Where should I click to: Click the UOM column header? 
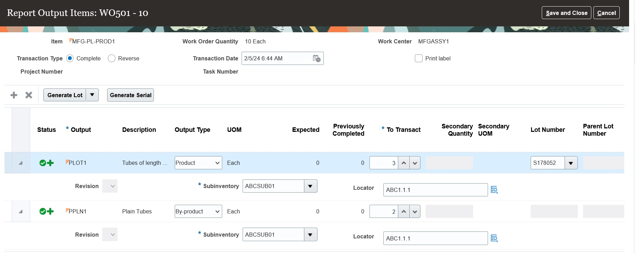(x=234, y=130)
